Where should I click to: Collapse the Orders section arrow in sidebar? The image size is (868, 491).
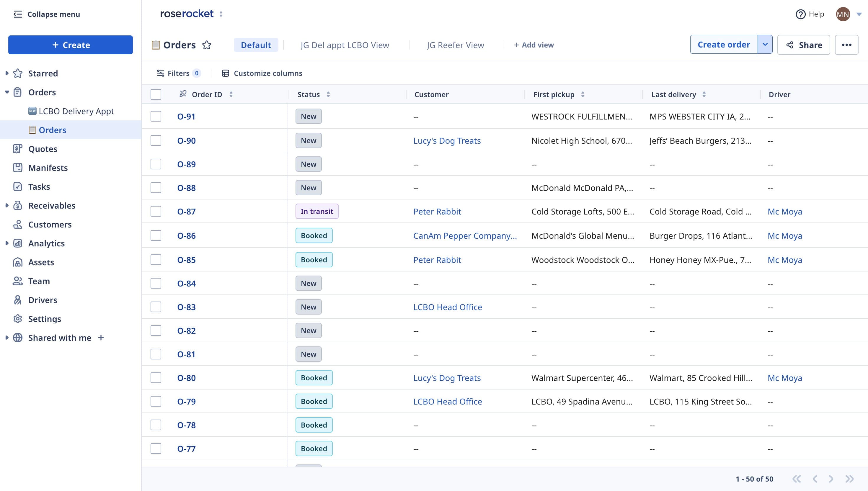click(x=7, y=92)
